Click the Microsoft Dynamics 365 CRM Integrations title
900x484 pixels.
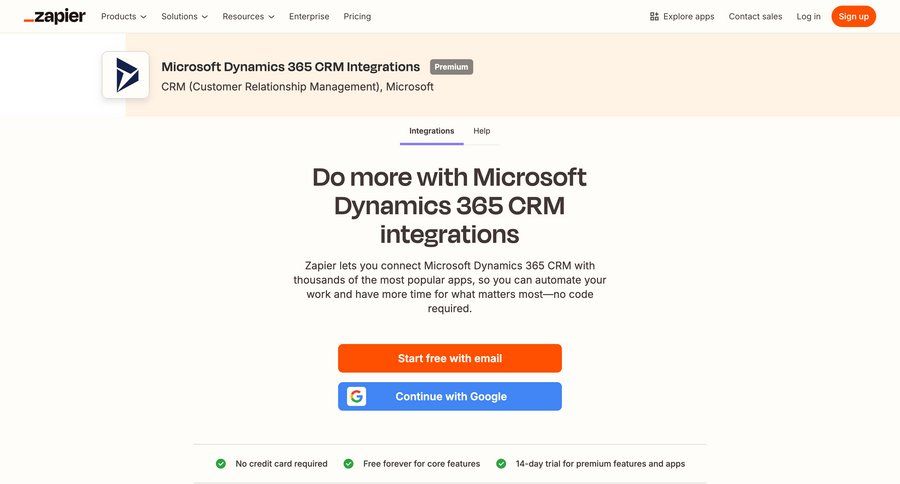pyautogui.click(x=290, y=67)
